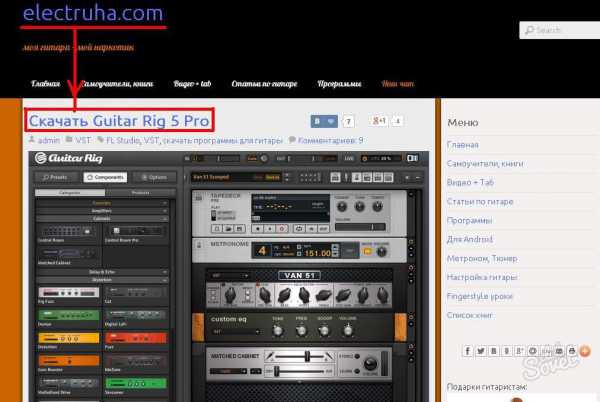Viewport: 600px width, 402px height.
Task: Click the preset up/down stepper arrows
Action: (x=287, y=177)
